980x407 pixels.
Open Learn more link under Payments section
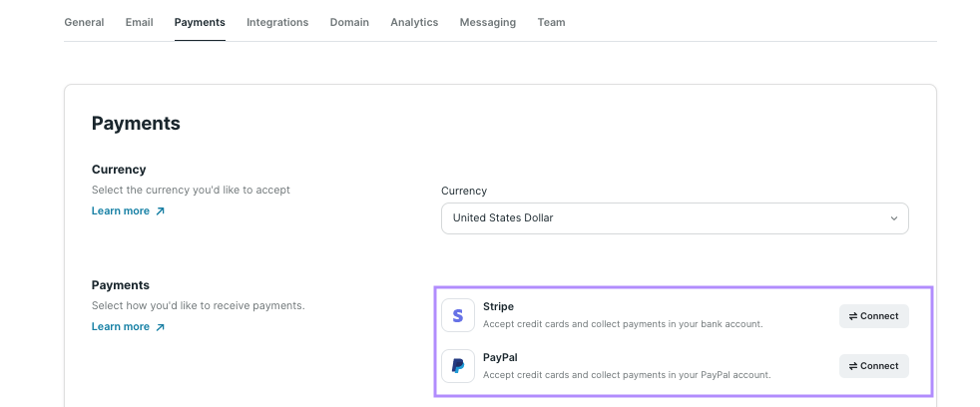(x=128, y=326)
